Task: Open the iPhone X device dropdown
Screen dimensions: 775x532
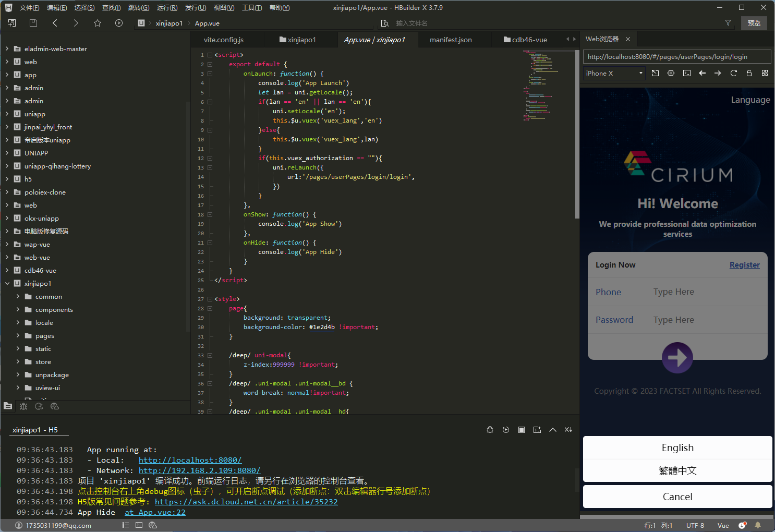Action: (614, 74)
